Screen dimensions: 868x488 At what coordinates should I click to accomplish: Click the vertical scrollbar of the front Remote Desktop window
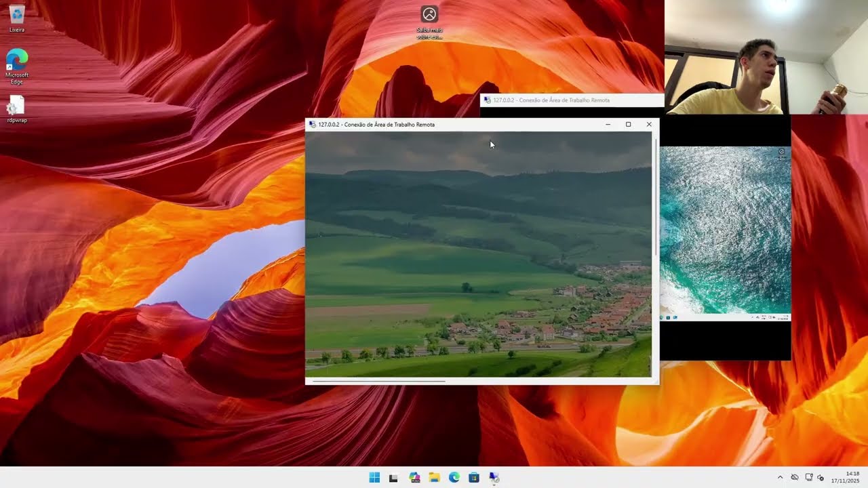[x=655, y=197]
